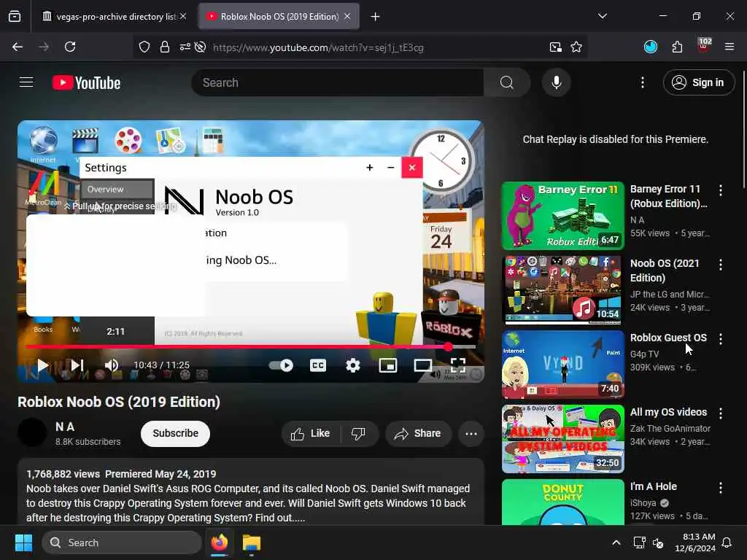The image size is (747, 560).
Task: List all tabs dropdown arrow
Action: tap(602, 16)
